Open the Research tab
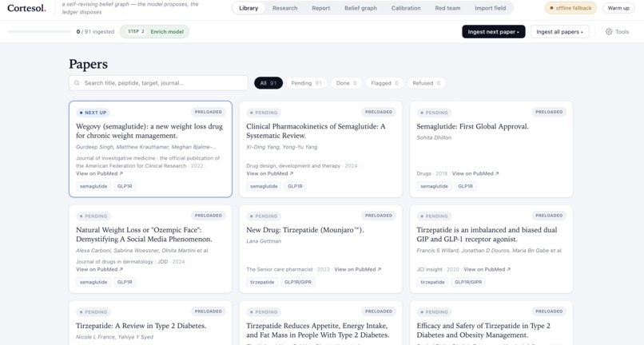The height and width of the screenshot is (345, 644). point(285,8)
